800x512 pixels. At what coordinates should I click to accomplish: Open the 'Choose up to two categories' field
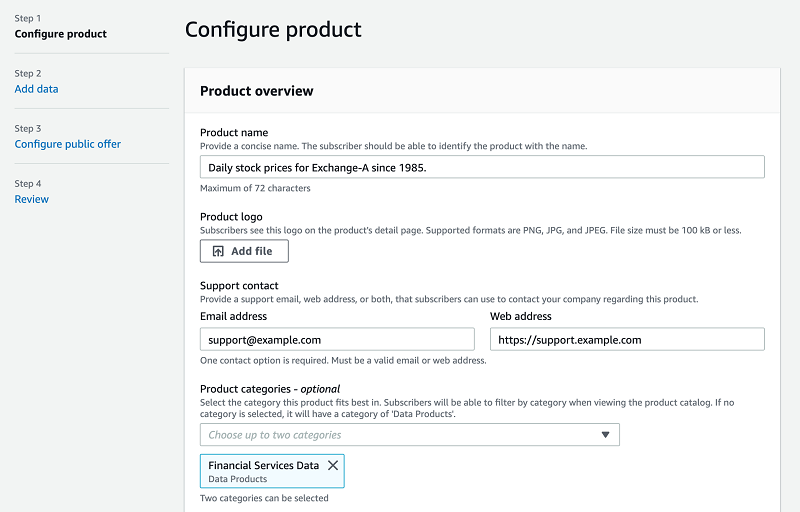click(400, 435)
